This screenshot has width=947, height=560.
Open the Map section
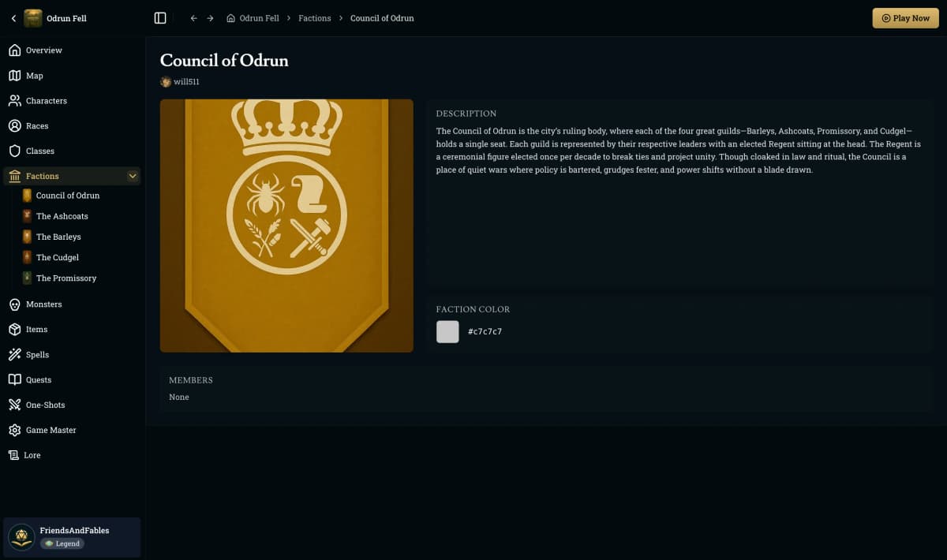click(34, 76)
